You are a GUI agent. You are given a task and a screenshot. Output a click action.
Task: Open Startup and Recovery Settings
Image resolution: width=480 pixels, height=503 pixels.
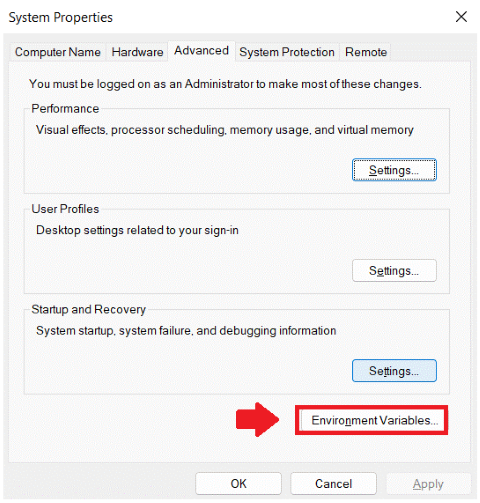[394, 371]
